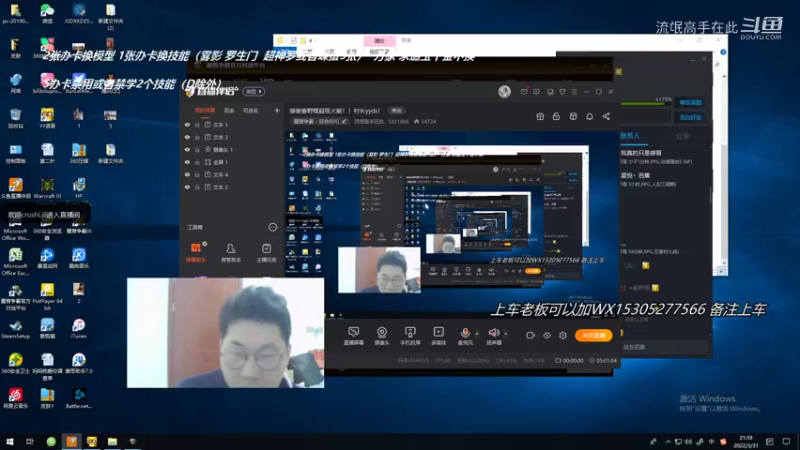
Task: Open the notification bell in stream header
Action: pyautogui.click(x=589, y=116)
